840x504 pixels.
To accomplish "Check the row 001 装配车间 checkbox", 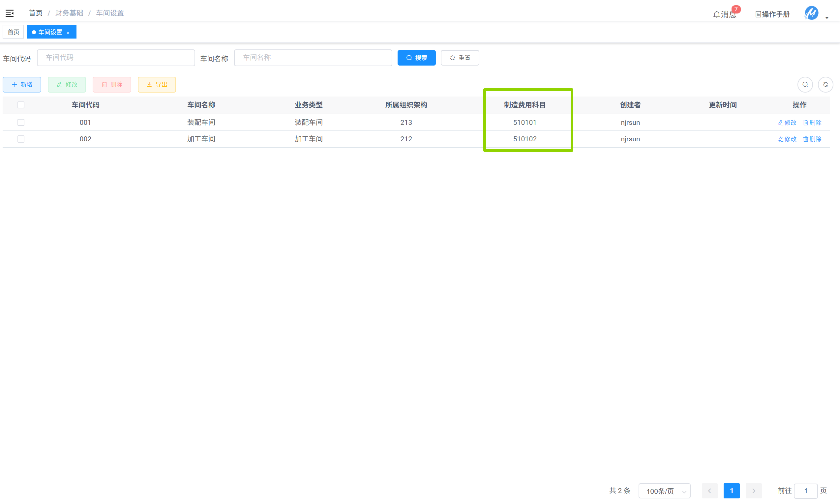I will (x=21, y=122).
